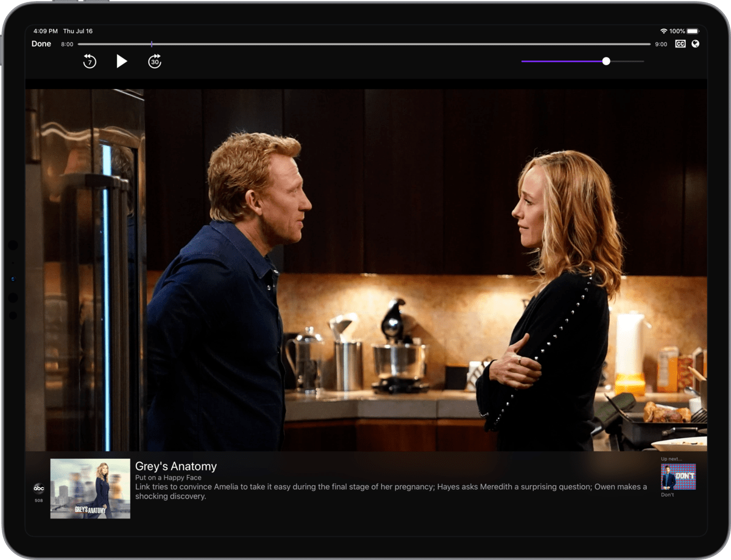Tap the Up next label

(672, 459)
